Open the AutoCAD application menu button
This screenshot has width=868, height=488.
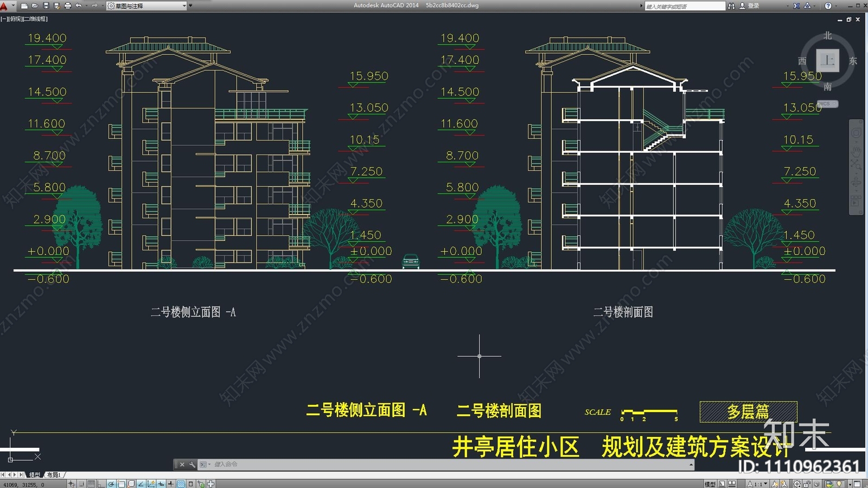pyautogui.click(x=5, y=6)
